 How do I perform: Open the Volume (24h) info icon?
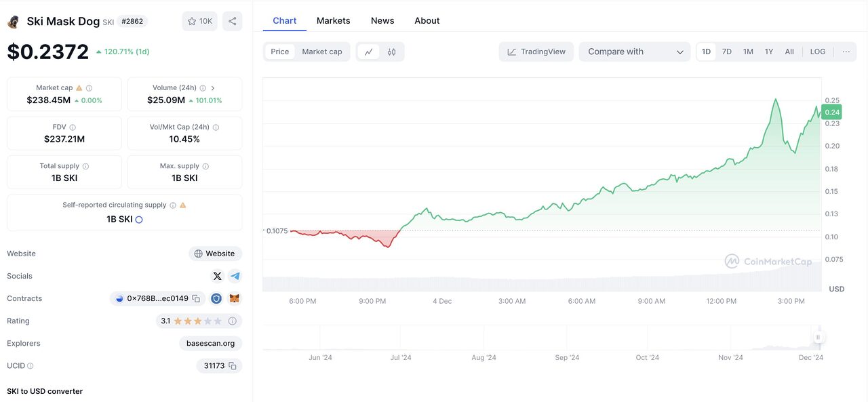pyautogui.click(x=203, y=88)
